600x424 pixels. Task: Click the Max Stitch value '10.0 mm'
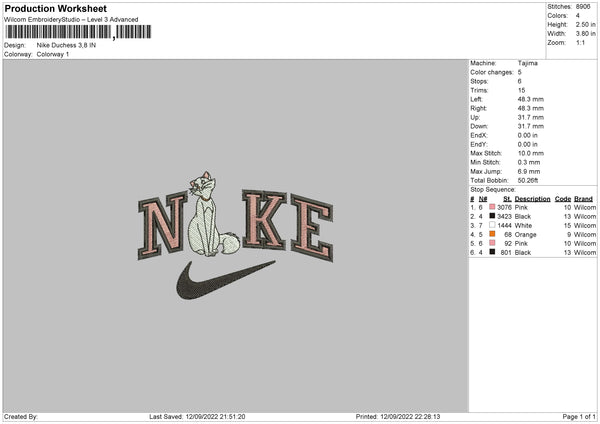[531, 153]
